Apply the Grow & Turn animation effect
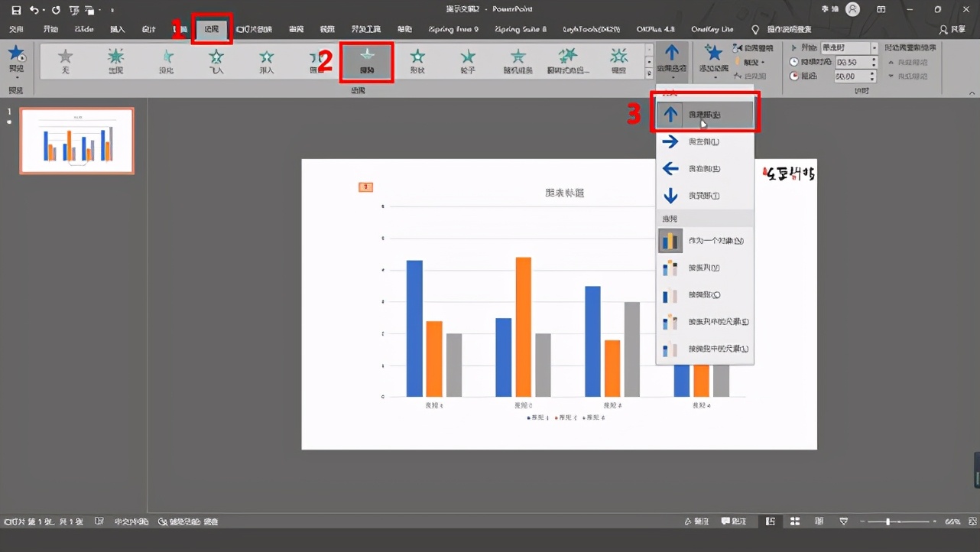This screenshot has width=980, height=552. 568,60
